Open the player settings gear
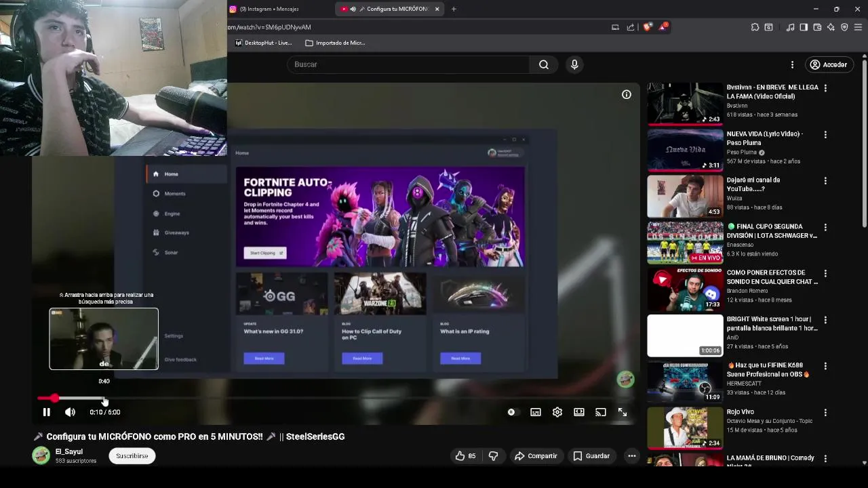 pos(557,412)
